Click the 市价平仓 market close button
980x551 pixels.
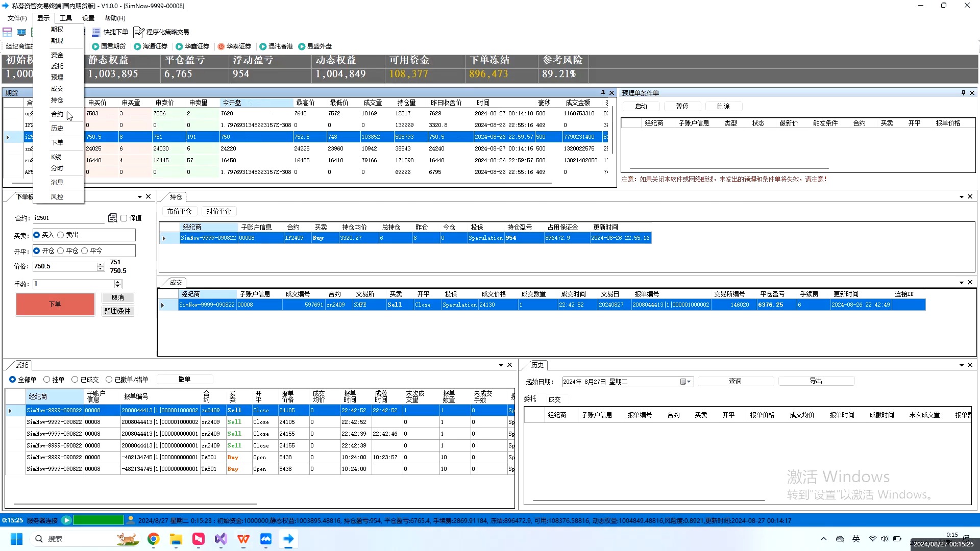click(x=179, y=212)
